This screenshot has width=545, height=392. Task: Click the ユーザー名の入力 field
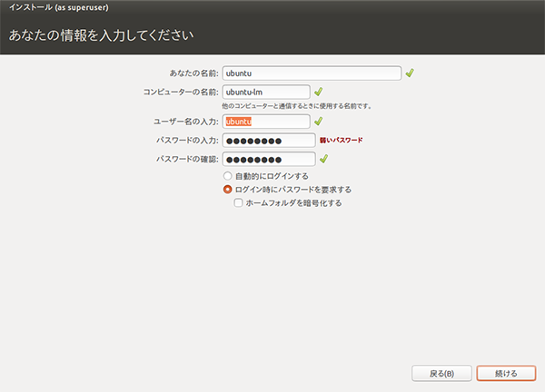coord(266,122)
